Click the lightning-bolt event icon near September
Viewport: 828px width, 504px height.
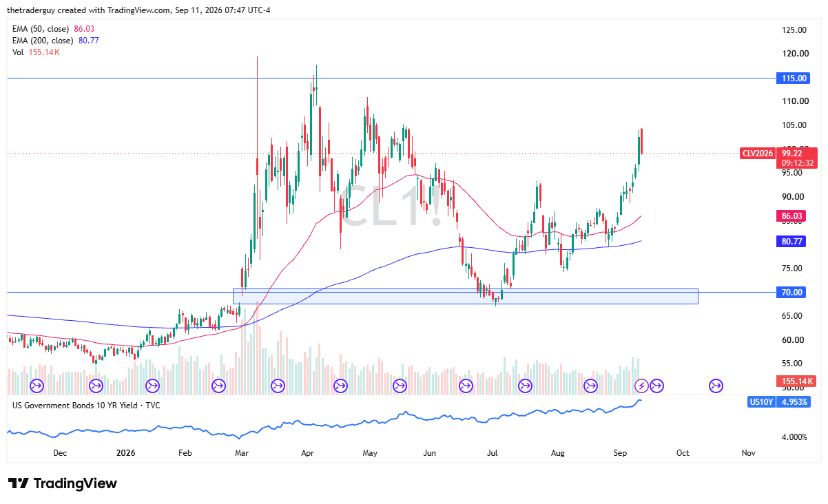pos(641,386)
